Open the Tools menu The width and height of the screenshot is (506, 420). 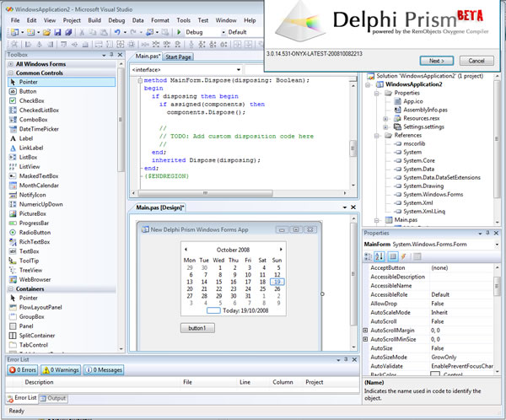pos(183,20)
